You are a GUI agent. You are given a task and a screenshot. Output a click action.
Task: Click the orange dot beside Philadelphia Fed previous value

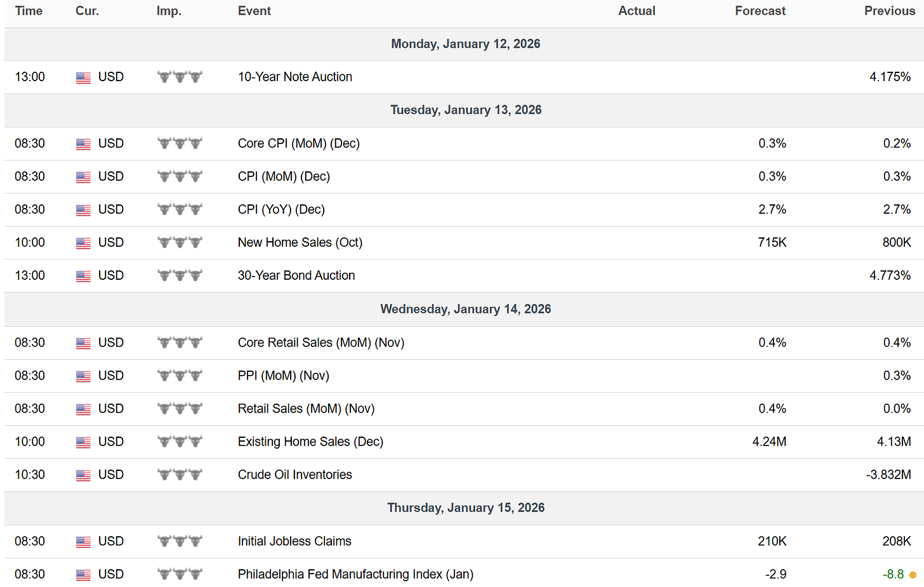click(913, 575)
